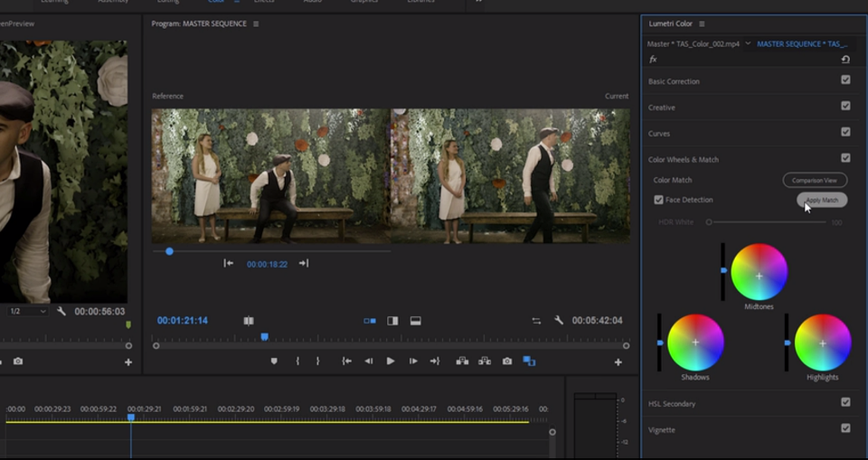Click the Extract button

tap(485, 361)
